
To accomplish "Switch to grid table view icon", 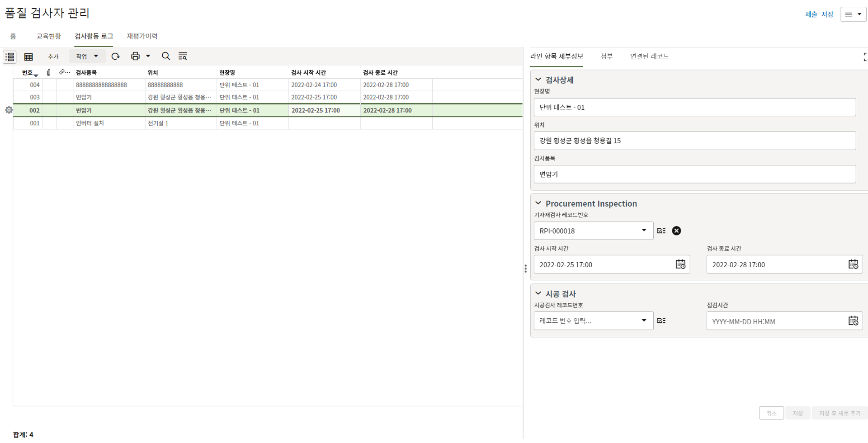I will click(28, 57).
